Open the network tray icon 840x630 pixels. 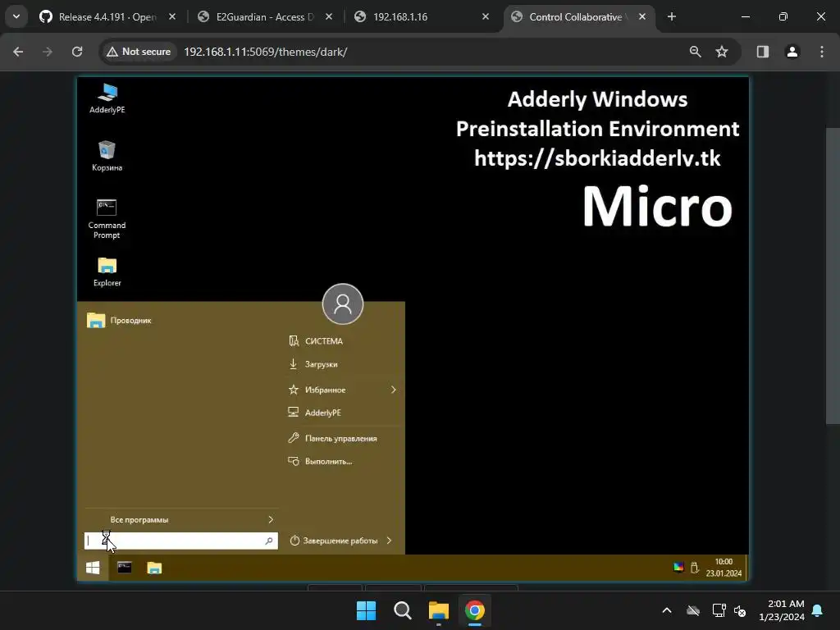pyautogui.click(x=719, y=610)
